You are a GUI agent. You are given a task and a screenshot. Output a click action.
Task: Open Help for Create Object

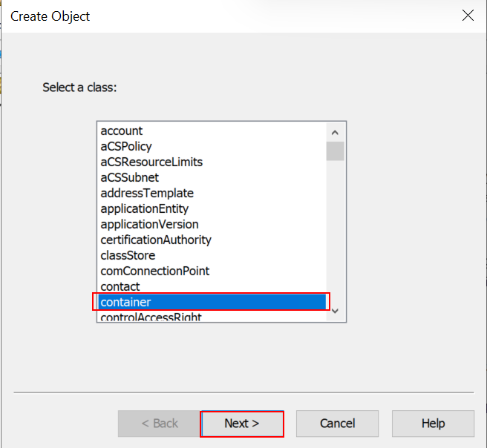(x=433, y=424)
